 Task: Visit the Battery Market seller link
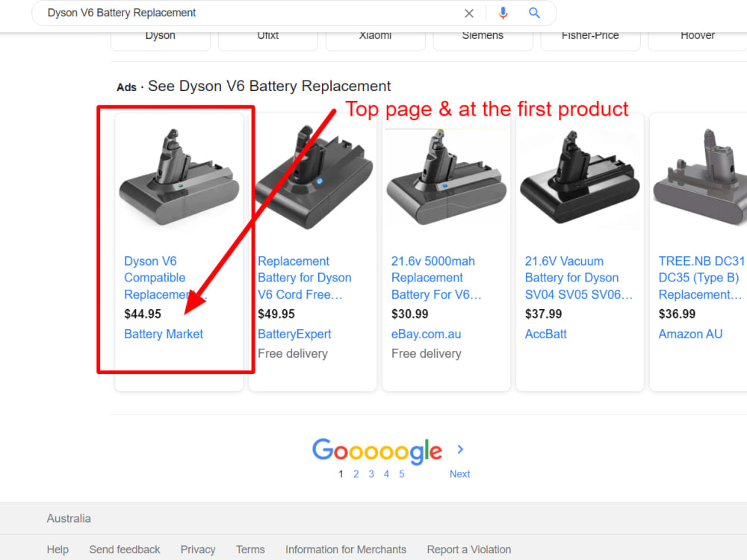tap(164, 335)
